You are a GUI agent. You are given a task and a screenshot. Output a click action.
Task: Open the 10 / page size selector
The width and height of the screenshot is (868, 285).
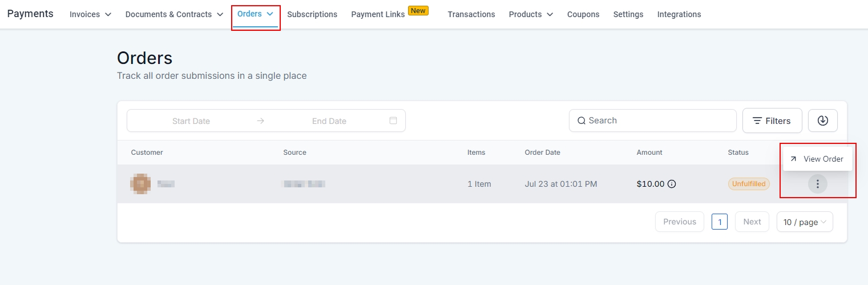[804, 222]
